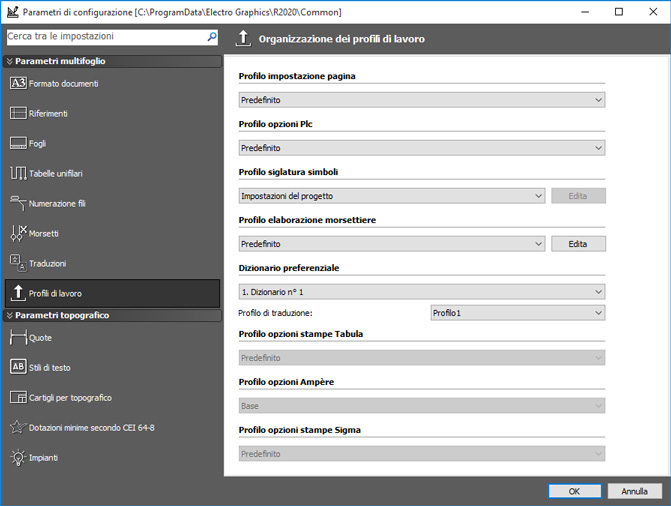Minimize the configuration window

585,12
